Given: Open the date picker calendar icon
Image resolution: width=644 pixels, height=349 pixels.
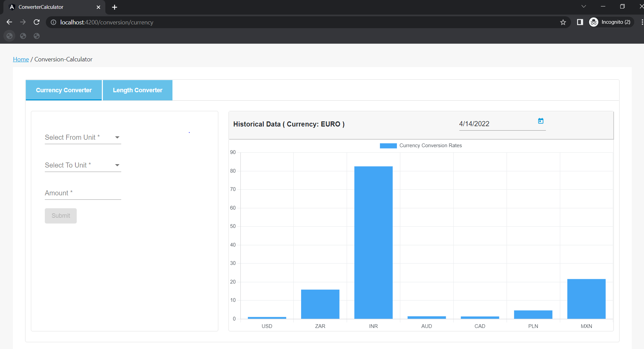Looking at the screenshot, I should (x=541, y=121).
